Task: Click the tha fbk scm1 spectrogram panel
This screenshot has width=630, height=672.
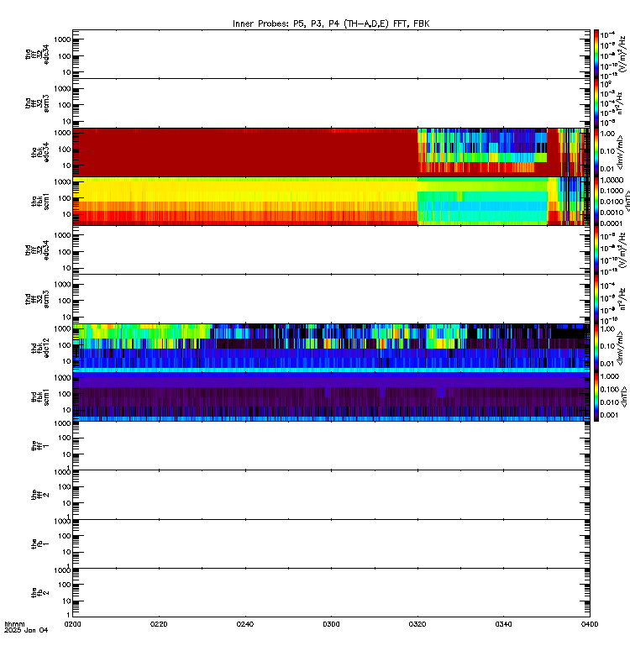Action: tap(331, 201)
